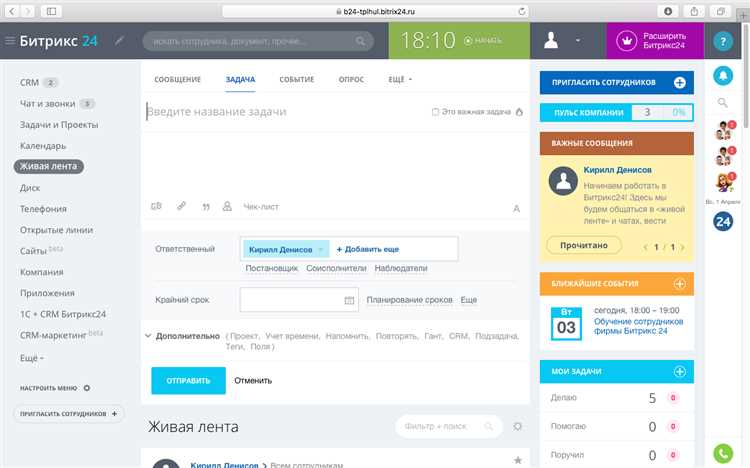Viewport: 750px width, 468px height.
Task: Open the Обучение сотрудников фирмы Битрикс 24 event
Action: (x=638, y=326)
